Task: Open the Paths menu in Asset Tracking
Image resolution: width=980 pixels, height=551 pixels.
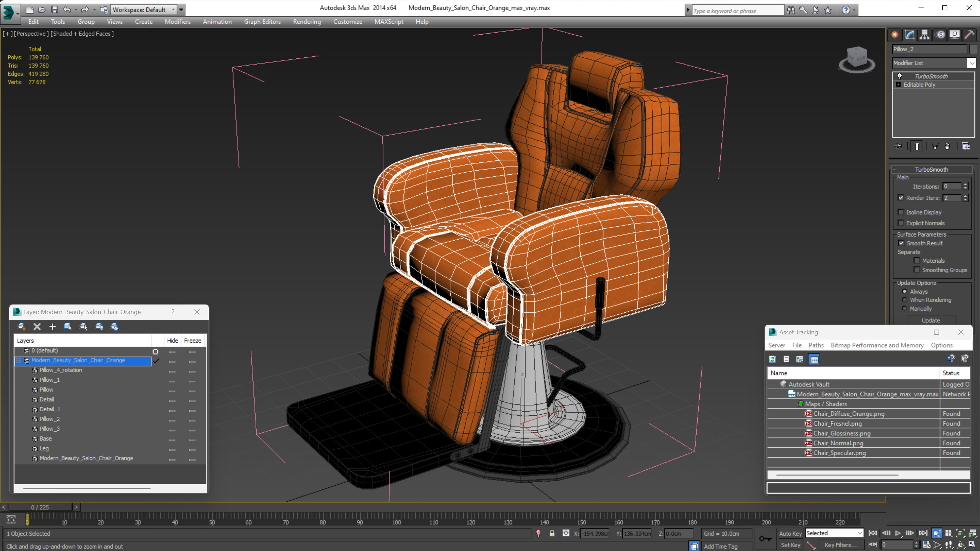Action: pos(816,345)
